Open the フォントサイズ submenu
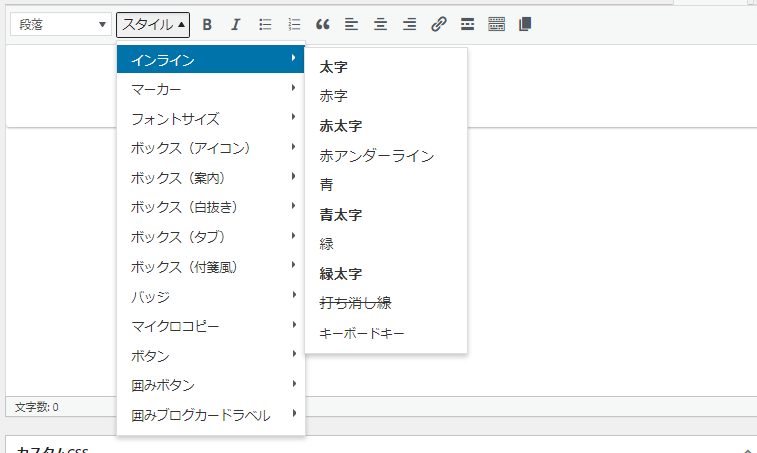The height and width of the screenshot is (453, 757). 210,118
